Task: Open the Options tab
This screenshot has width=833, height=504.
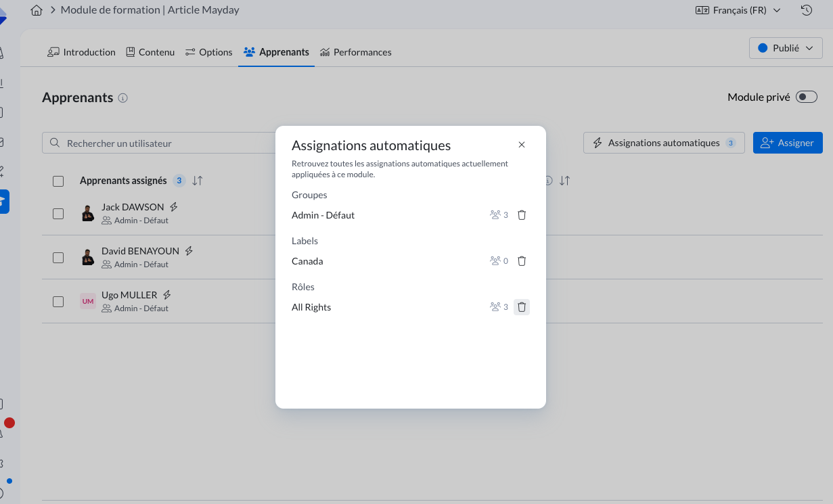Action: click(209, 52)
